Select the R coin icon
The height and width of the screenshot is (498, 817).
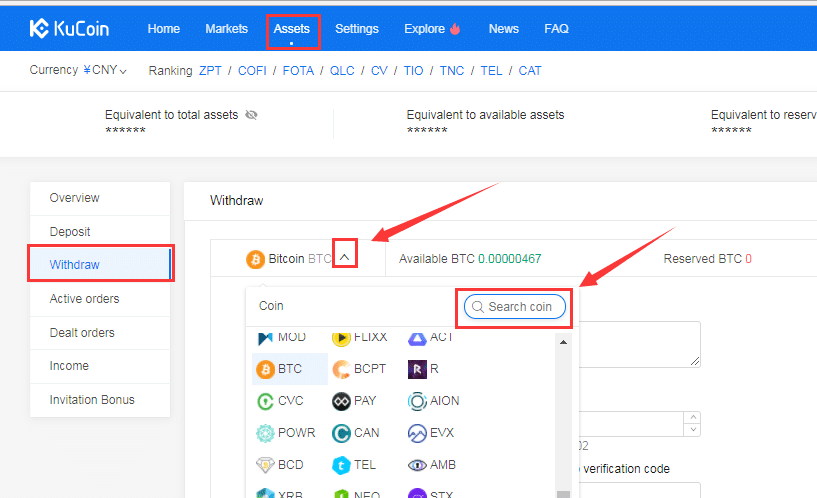tap(417, 369)
